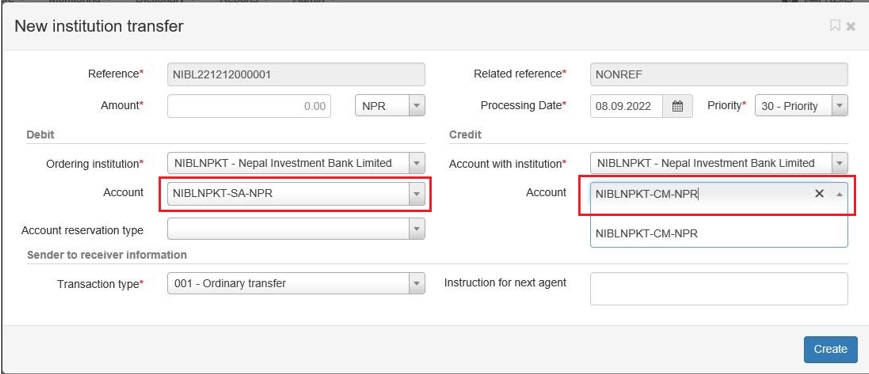
Task: Bookmark this New institution transfer dialog
Action: (835, 25)
